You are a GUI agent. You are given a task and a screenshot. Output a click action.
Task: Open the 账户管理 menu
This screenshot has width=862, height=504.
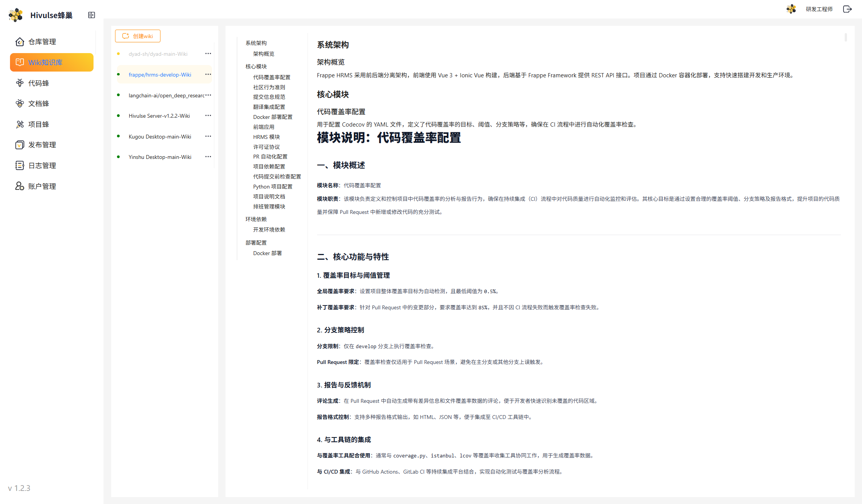click(x=52, y=186)
